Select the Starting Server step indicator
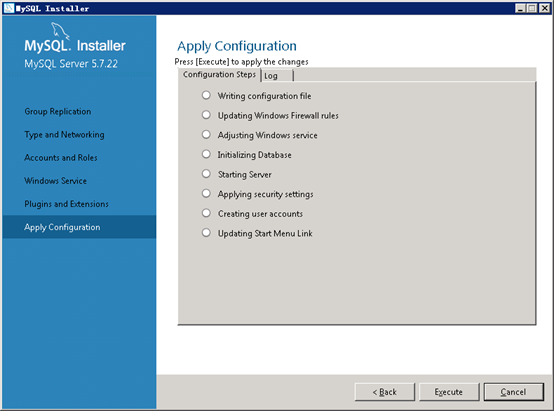This screenshot has height=411, width=554. point(206,174)
